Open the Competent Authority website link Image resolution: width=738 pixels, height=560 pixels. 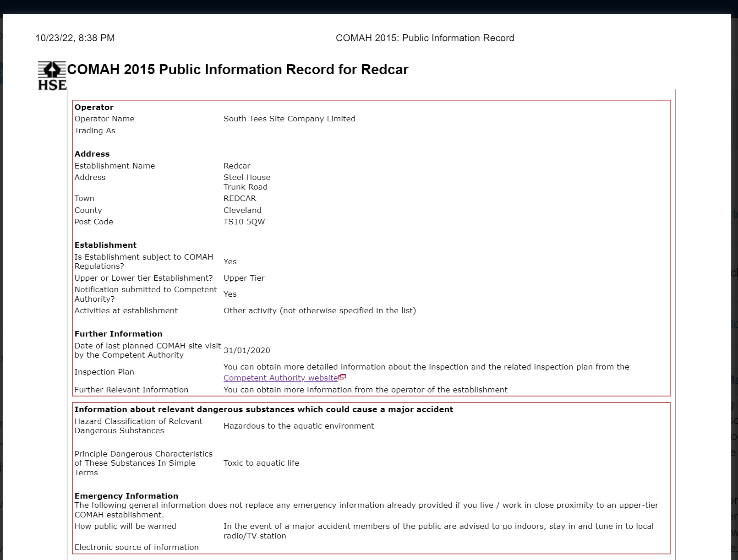280,378
